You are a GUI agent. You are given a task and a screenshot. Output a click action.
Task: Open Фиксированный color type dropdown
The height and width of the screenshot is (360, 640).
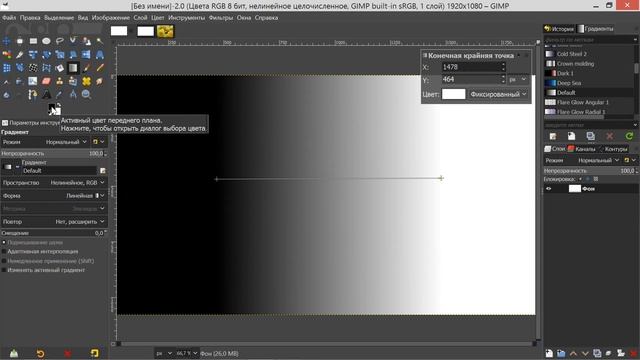(498, 94)
